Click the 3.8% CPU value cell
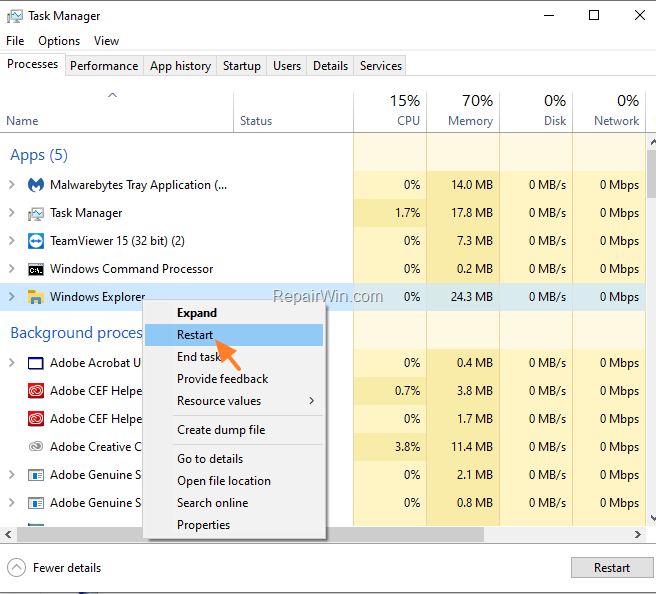Image resolution: width=656 pixels, height=594 pixels. [390, 447]
